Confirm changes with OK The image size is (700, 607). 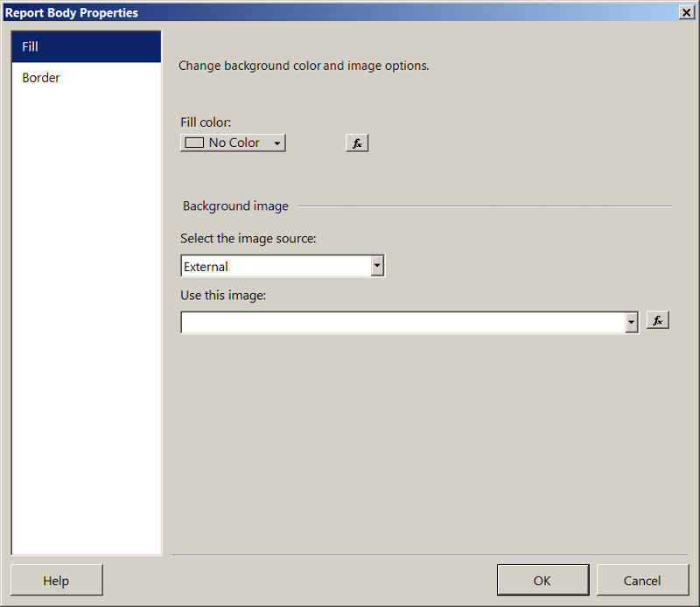point(542,580)
